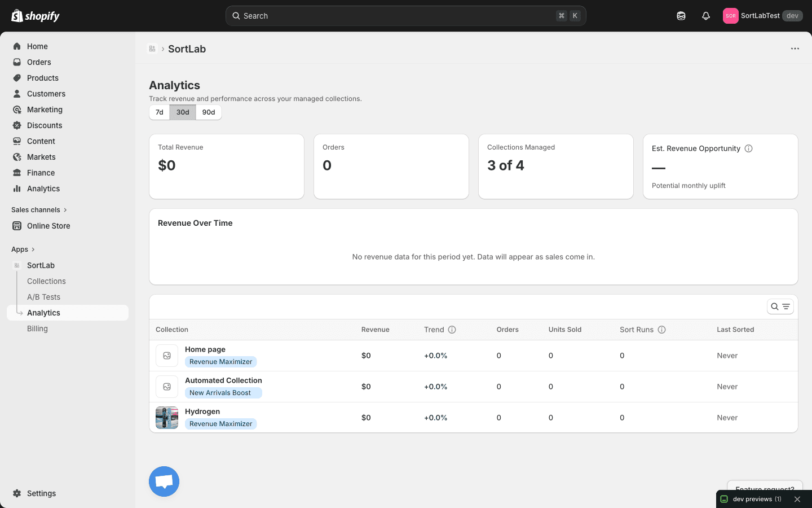
Task: Click the search bar at the top
Action: (405, 15)
